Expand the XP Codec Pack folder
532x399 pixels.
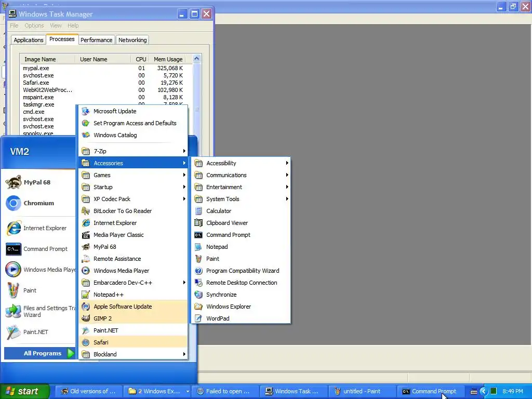(133, 199)
